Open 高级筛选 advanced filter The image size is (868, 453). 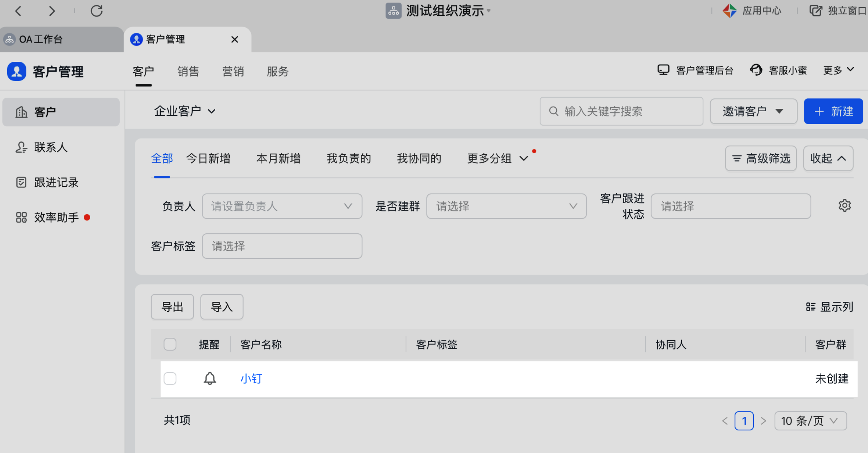tap(761, 158)
